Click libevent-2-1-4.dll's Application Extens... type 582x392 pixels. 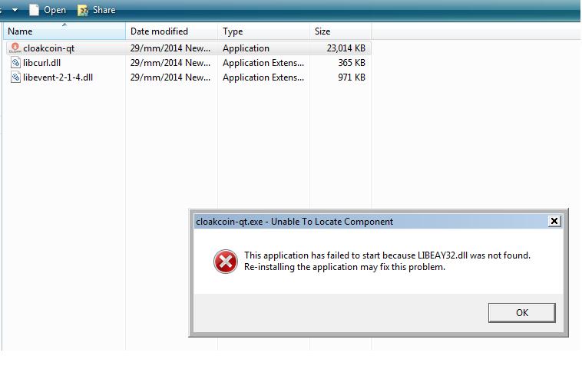point(263,77)
